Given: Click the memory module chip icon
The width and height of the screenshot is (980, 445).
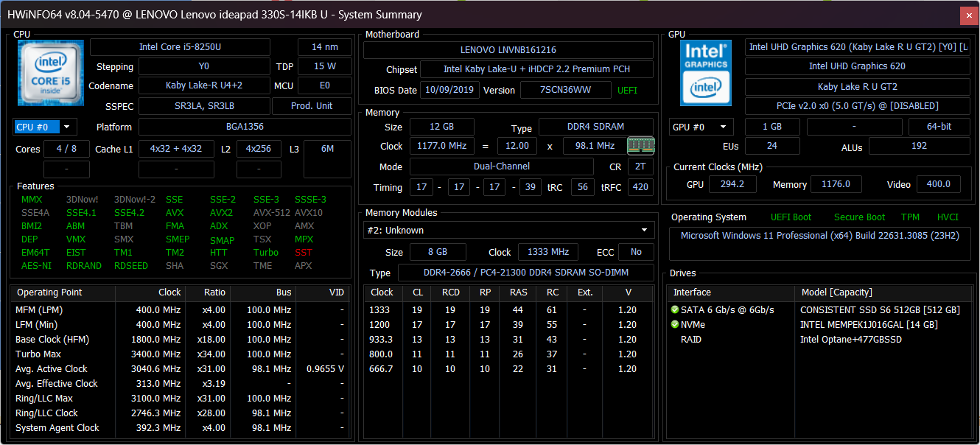Looking at the screenshot, I should [x=640, y=145].
